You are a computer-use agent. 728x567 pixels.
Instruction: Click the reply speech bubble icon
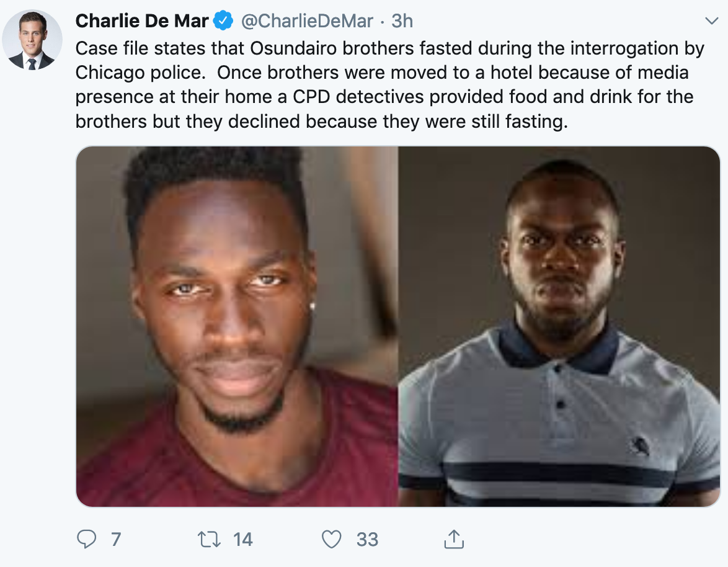pyautogui.click(x=86, y=539)
